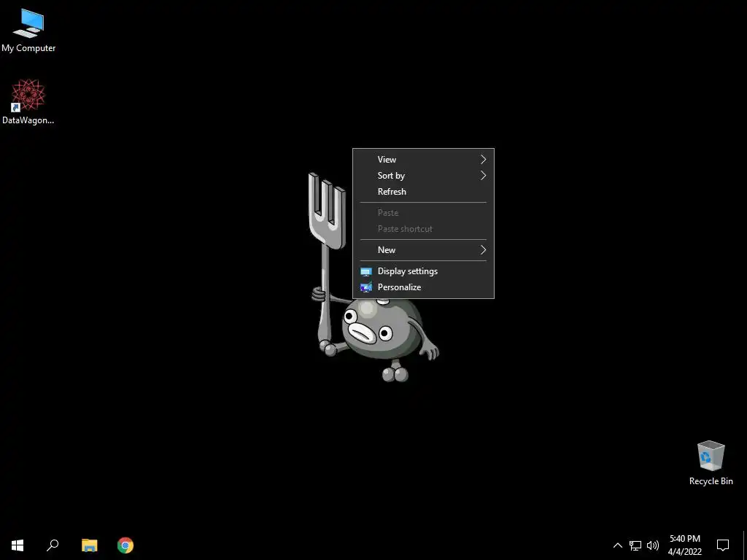
Task: Expand the New submenu arrow
Action: pyautogui.click(x=483, y=250)
